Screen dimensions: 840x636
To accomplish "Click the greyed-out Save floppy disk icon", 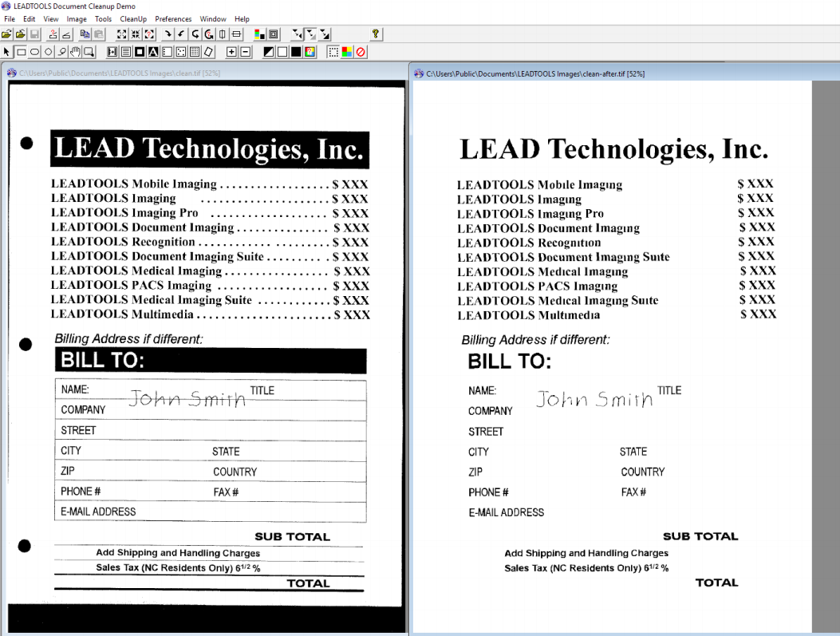I will [34, 34].
